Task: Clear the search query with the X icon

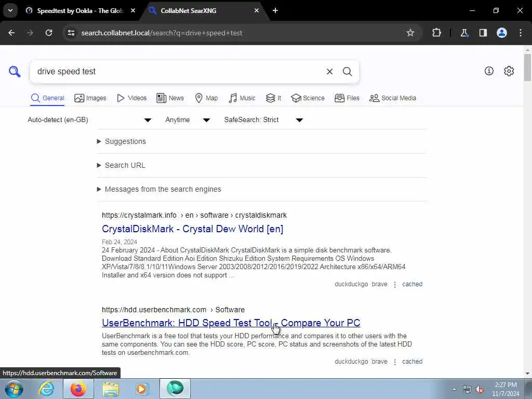Action: click(x=329, y=72)
